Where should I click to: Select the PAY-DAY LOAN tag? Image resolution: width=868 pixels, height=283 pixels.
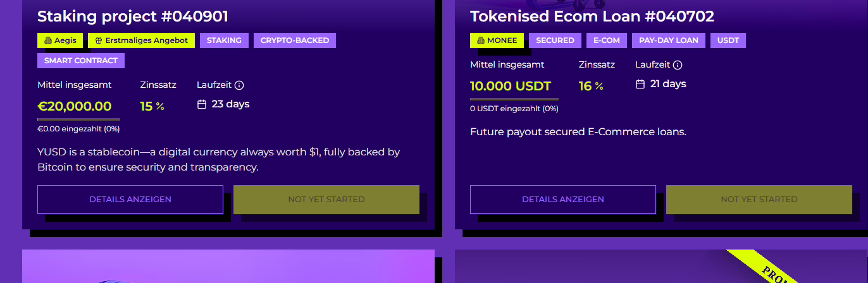[x=669, y=40]
